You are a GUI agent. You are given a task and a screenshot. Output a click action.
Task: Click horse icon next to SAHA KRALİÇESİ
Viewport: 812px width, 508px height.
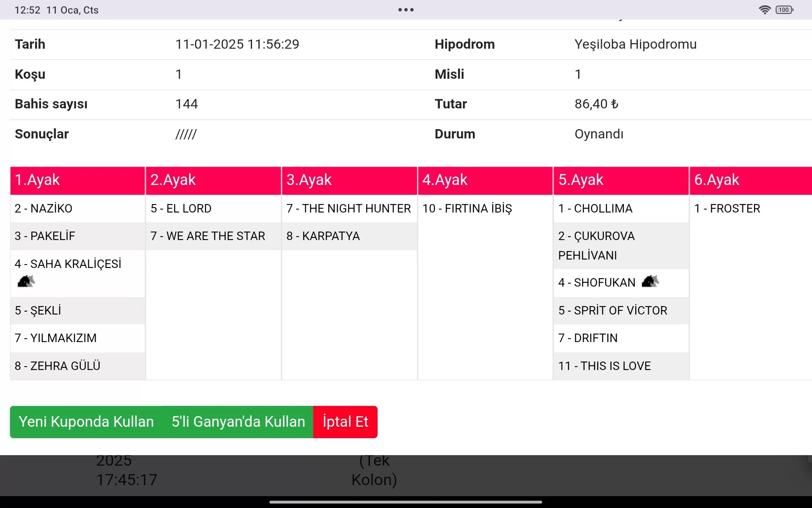pos(26,281)
